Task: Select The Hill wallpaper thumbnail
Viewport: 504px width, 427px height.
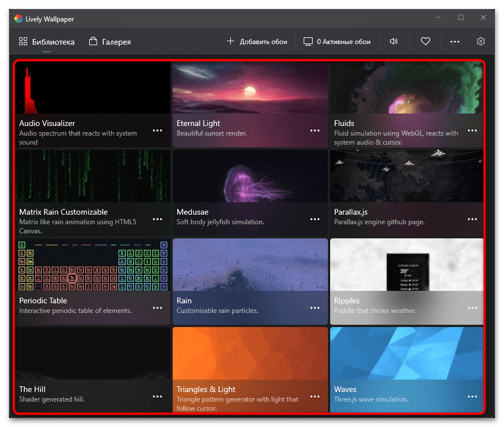Action: pos(93,354)
